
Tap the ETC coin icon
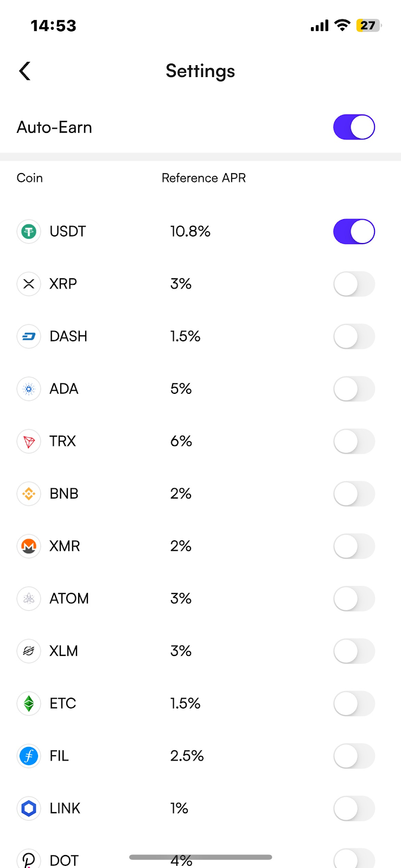(29, 704)
